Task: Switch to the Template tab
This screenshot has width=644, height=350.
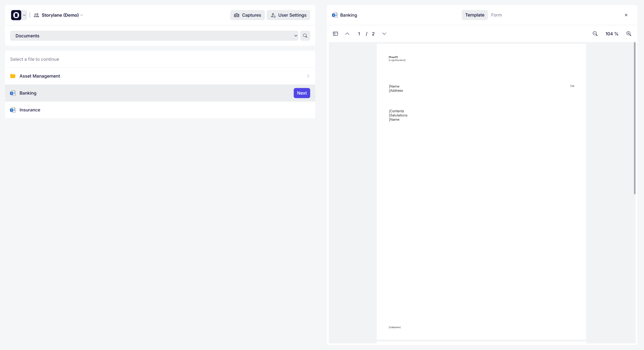Action: point(474,15)
